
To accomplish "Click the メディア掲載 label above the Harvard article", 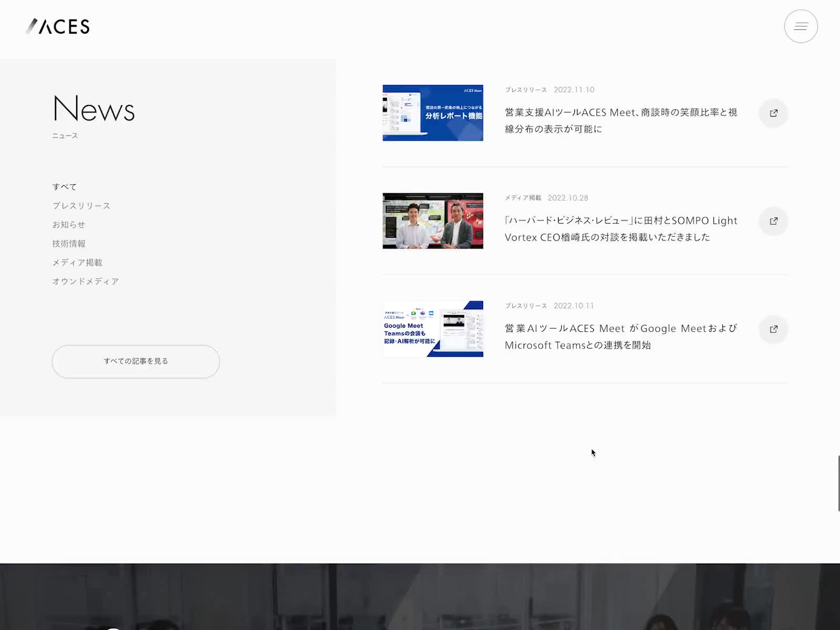I will tap(523, 198).
